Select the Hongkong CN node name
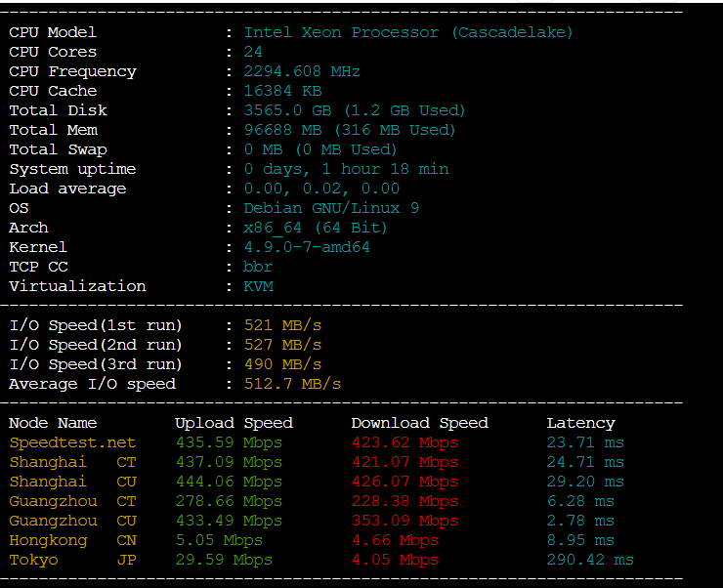Viewport: 723px width, 588px height. pos(72,540)
